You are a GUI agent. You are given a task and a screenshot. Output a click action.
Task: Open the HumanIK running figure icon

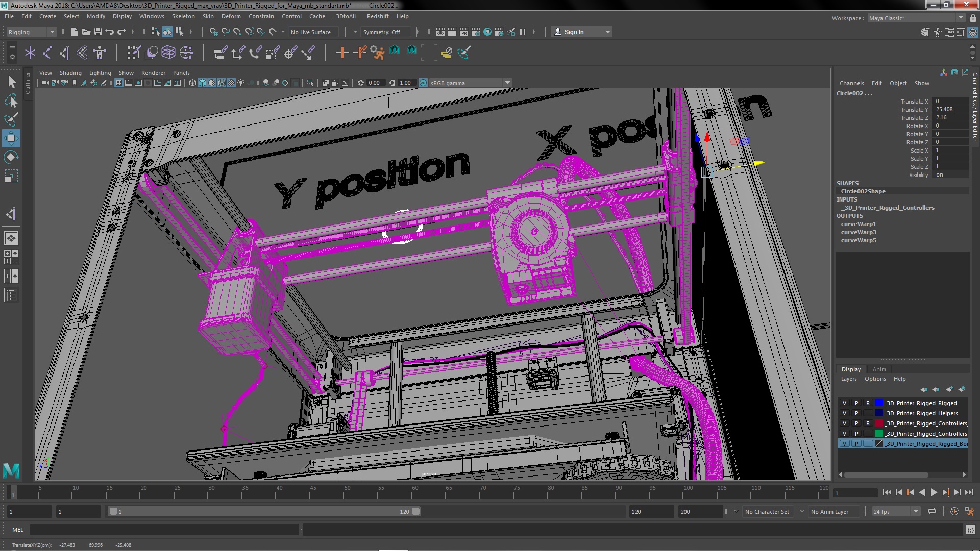click(x=377, y=53)
